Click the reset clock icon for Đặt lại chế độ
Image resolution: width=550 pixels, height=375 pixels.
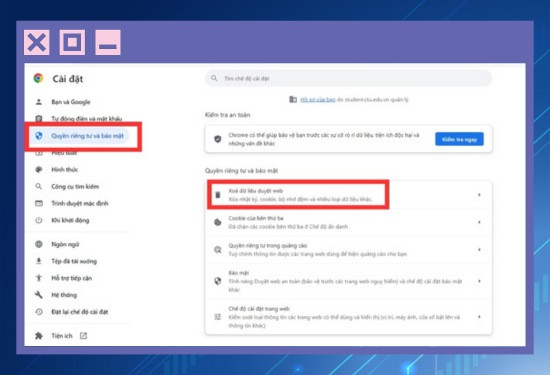(x=39, y=312)
